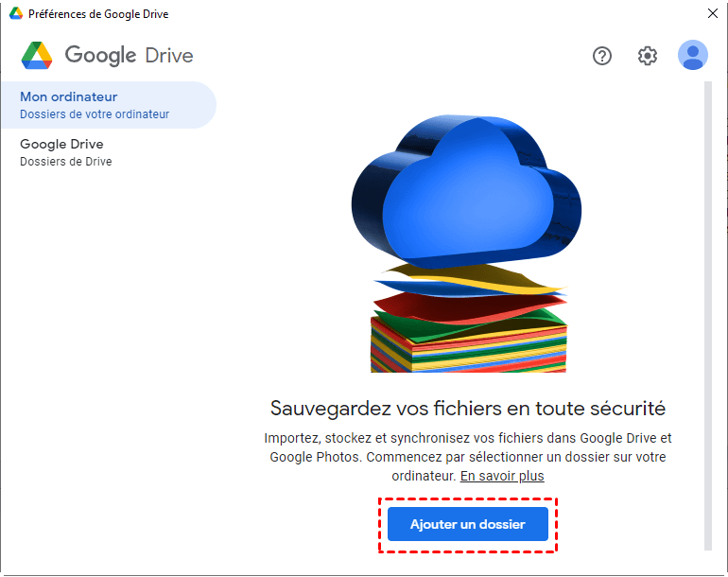Close the Préférences de Google Drive window
Screen dimensions: 728x577
712,14
